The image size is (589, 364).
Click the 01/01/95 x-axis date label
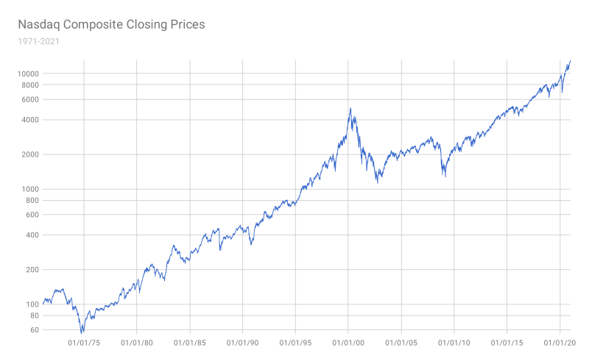(x=295, y=343)
